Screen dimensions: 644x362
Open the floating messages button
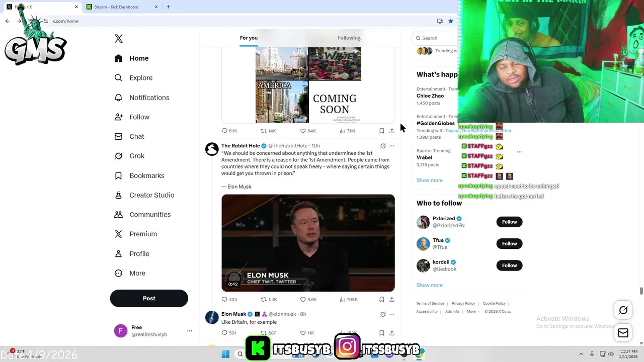point(623,333)
